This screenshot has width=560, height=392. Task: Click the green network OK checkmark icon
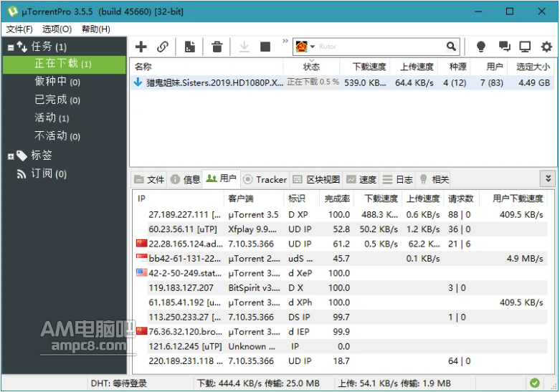tap(535, 383)
